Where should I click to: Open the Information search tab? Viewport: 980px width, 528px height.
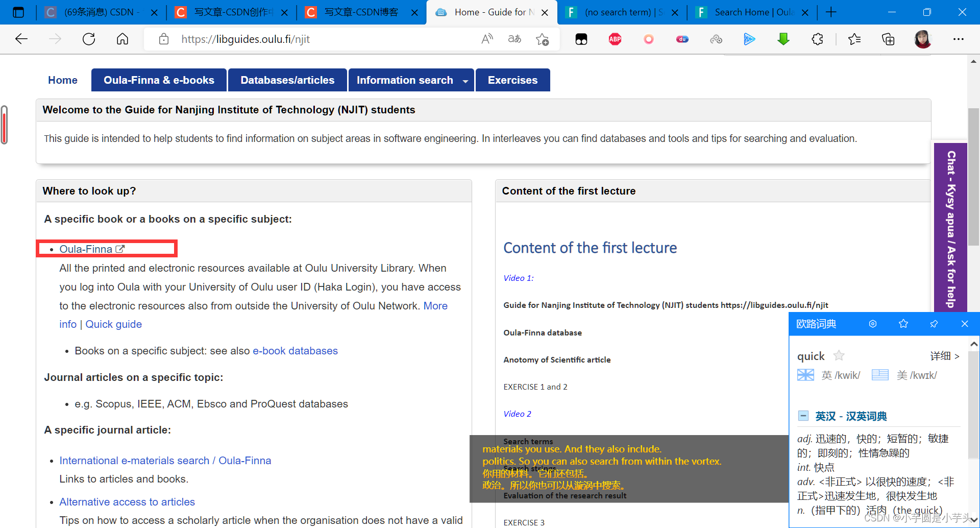[x=405, y=80]
